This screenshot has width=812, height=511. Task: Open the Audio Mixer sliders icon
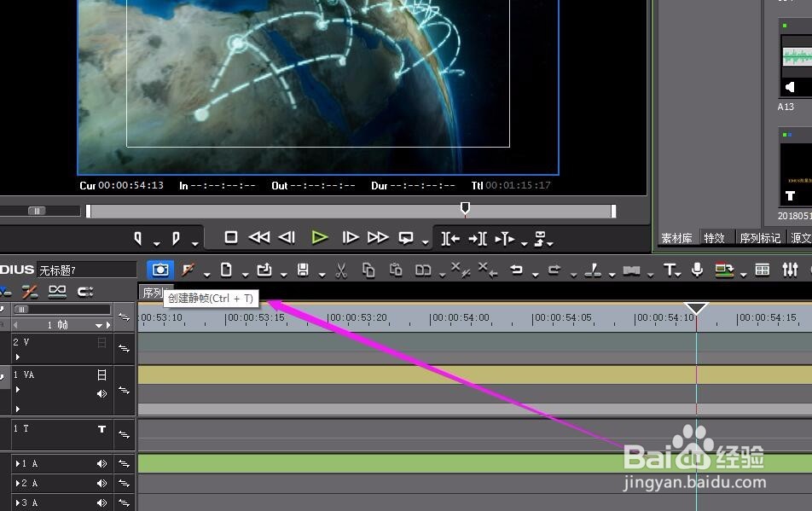790,270
